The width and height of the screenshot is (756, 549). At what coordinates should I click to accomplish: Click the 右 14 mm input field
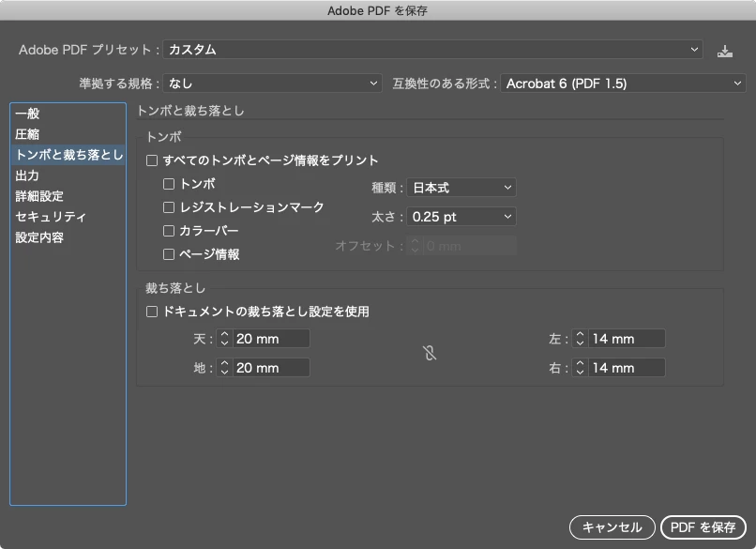point(627,368)
